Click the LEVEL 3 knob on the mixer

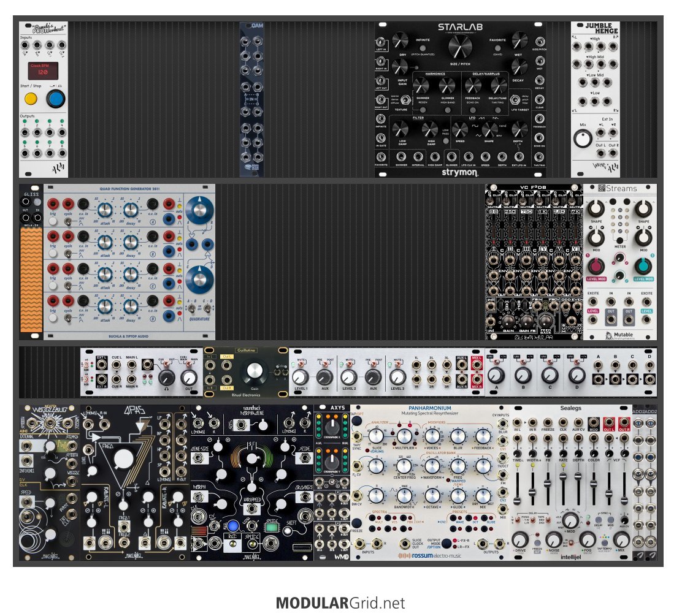click(x=397, y=377)
